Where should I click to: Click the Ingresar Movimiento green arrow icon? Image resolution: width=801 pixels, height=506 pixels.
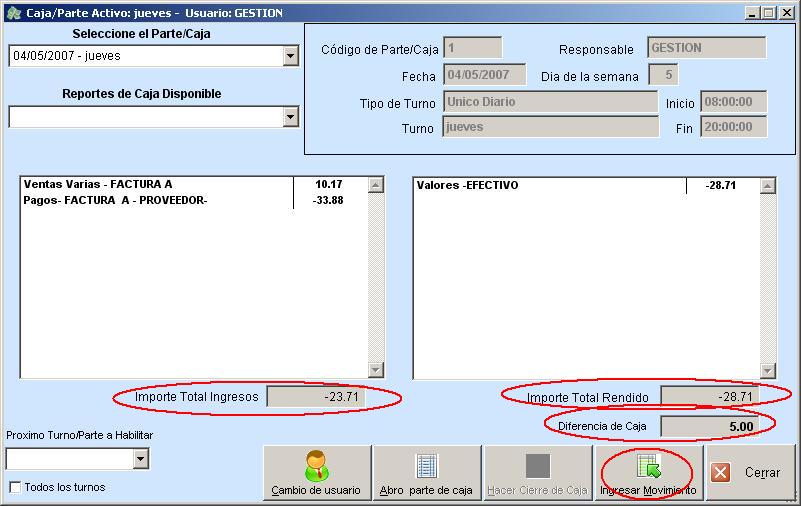[x=649, y=466]
